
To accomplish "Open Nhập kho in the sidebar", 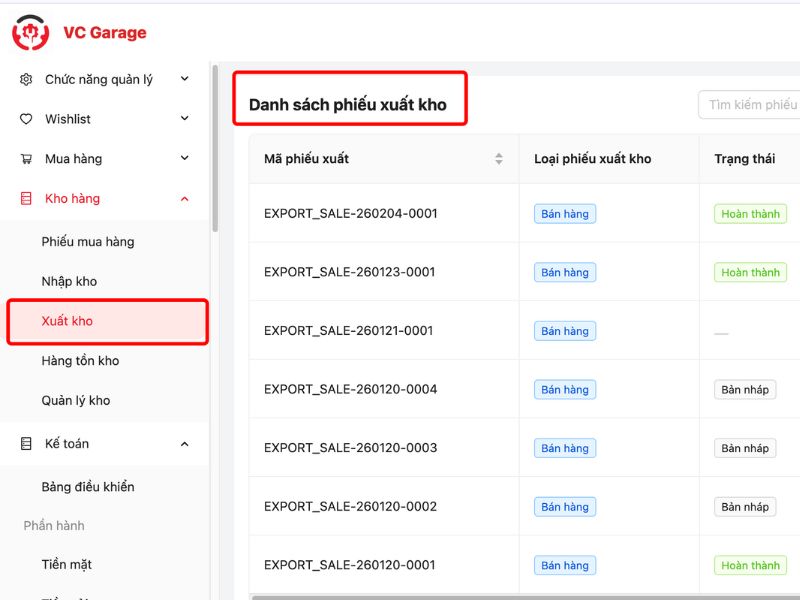I will click(x=69, y=282).
